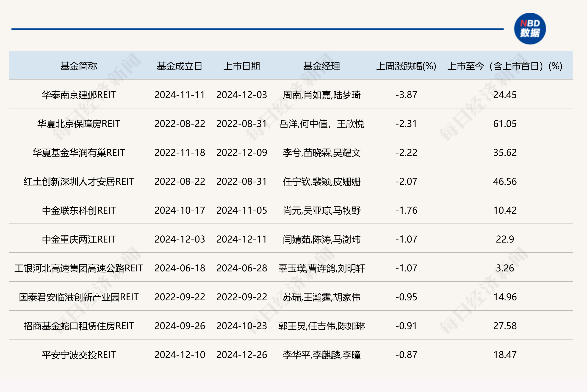
Task: Select listing date 2024-12-11
Action: tap(242, 240)
